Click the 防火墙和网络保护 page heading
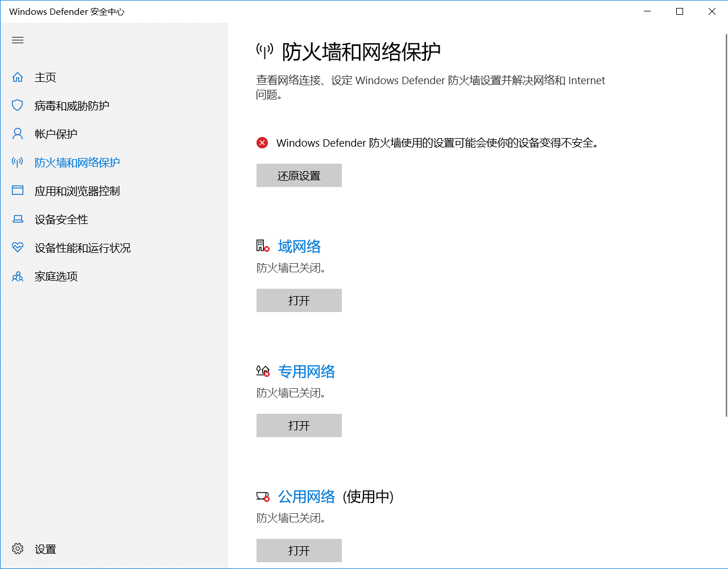The width and height of the screenshot is (728, 569). pyautogui.click(x=361, y=52)
